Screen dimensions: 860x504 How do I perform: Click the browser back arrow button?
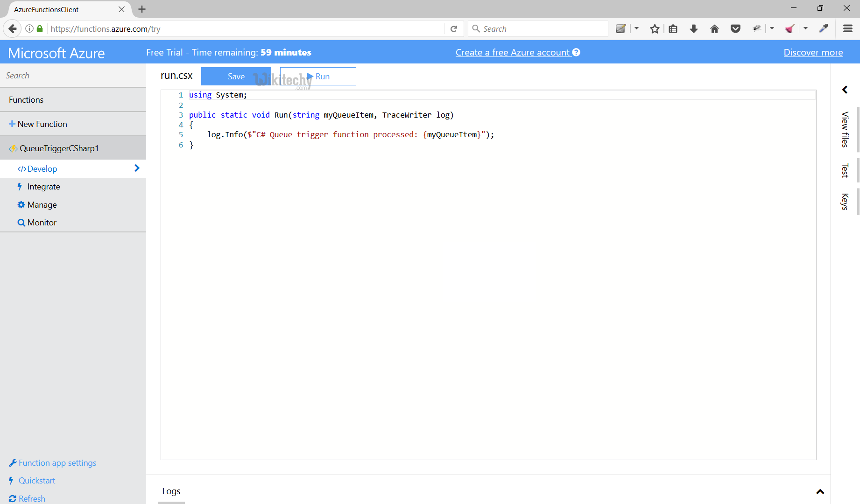click(13, 29)
